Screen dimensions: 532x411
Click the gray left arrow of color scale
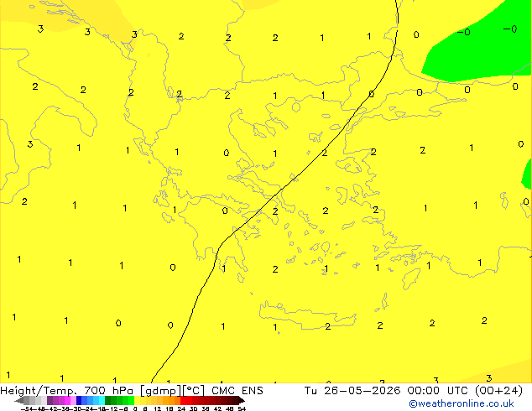19,400
